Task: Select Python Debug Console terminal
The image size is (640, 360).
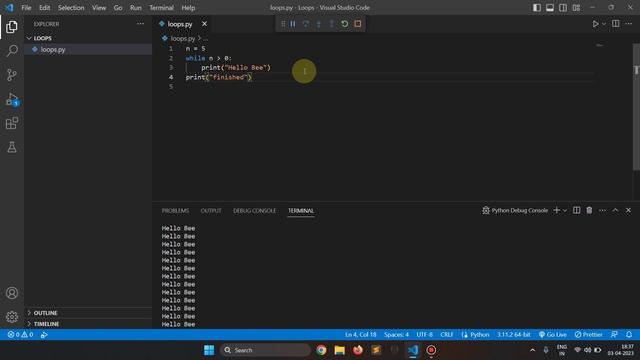Action: (x=515, y=210)
